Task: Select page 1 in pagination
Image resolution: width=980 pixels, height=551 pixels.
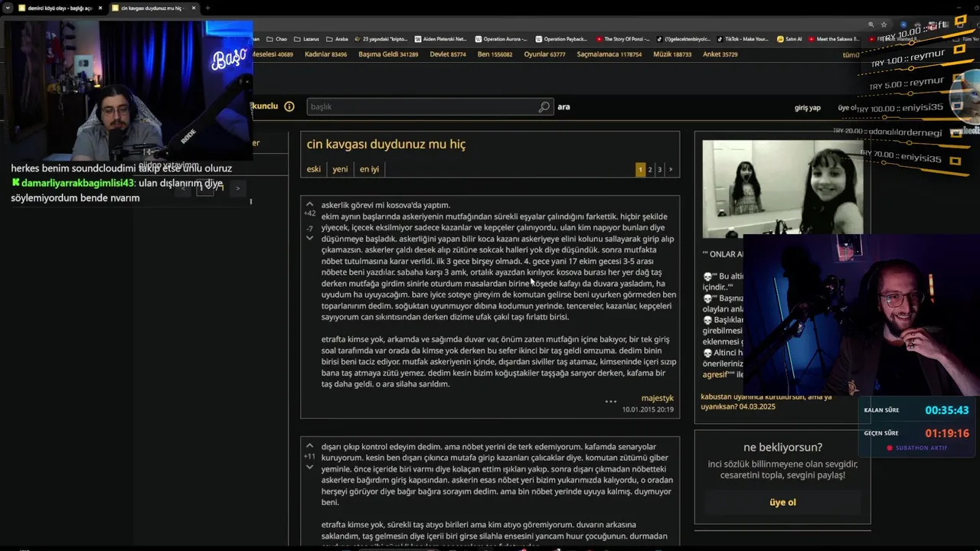Action: coord(640,169)
